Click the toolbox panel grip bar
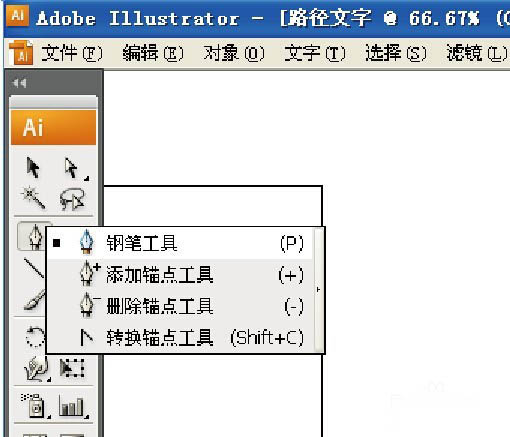510x437 pixels. coord(54,102)
